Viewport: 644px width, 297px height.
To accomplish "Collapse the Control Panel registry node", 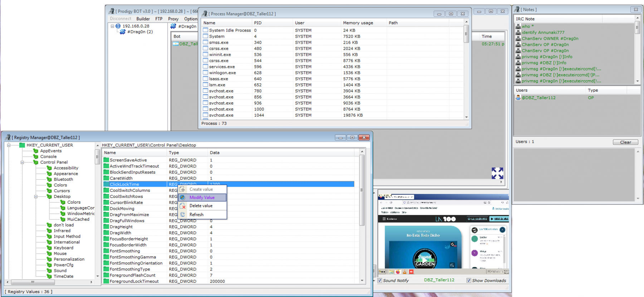I will click(x=22, y=162).
